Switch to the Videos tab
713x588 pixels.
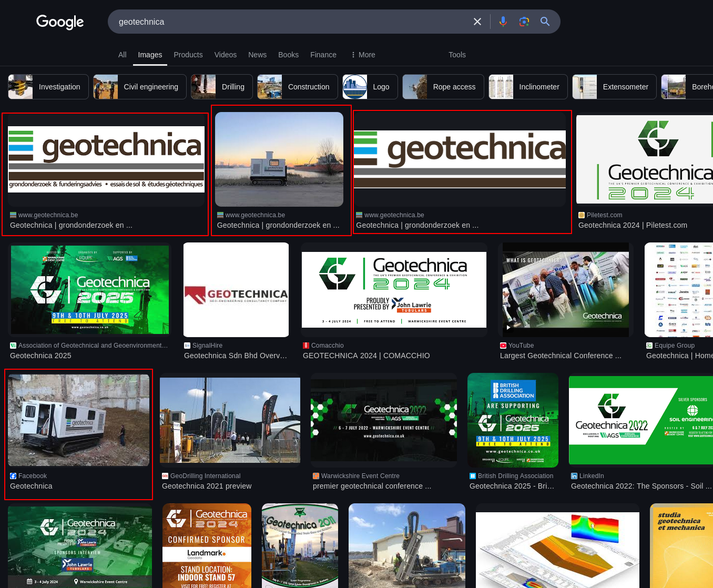225,55
